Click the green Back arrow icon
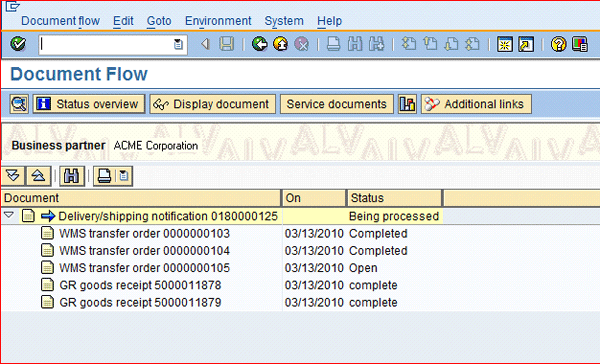600x364 pixels. (260, 44)
